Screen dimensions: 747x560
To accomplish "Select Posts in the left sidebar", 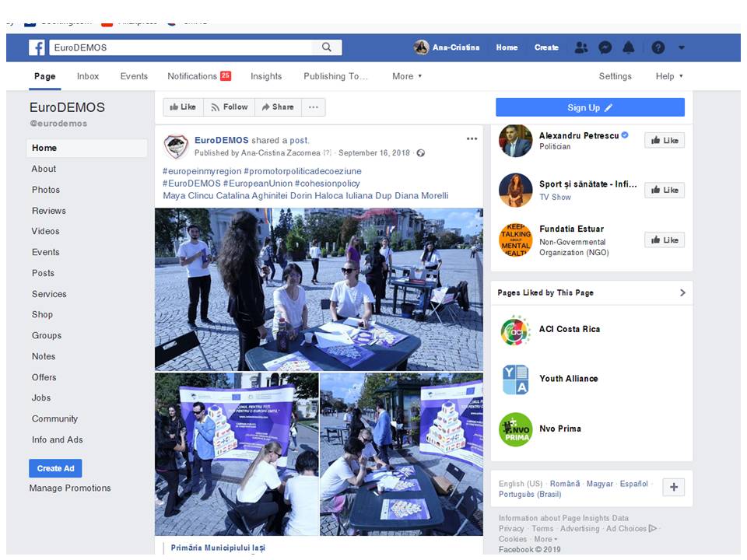I will (x=43, y=273).
